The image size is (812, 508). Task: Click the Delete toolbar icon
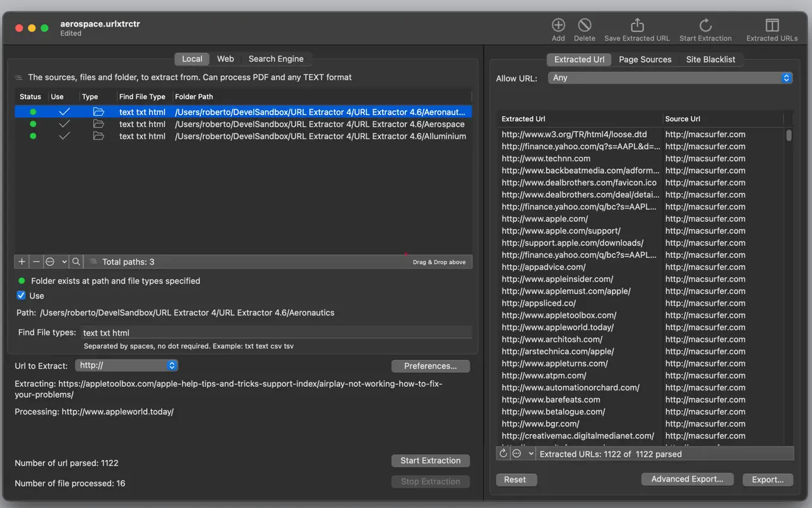pos(585,25)
